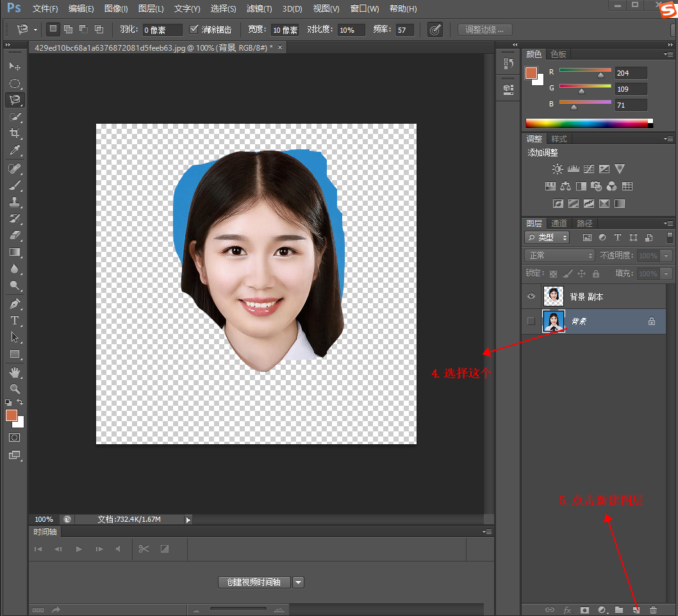Viewport: 678px width, 616px height.
Task: Select the Crop tool
Action: point(14,133)
